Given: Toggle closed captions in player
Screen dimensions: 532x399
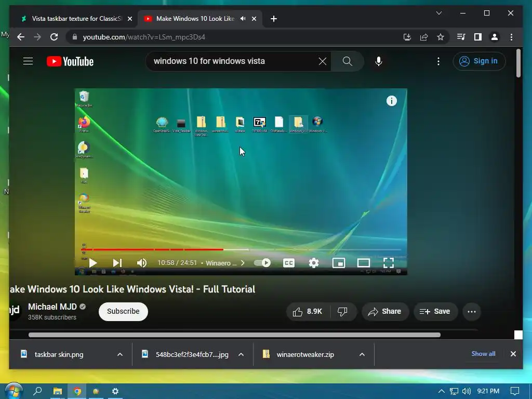Looking at the screenshot, I should point(289,262).
